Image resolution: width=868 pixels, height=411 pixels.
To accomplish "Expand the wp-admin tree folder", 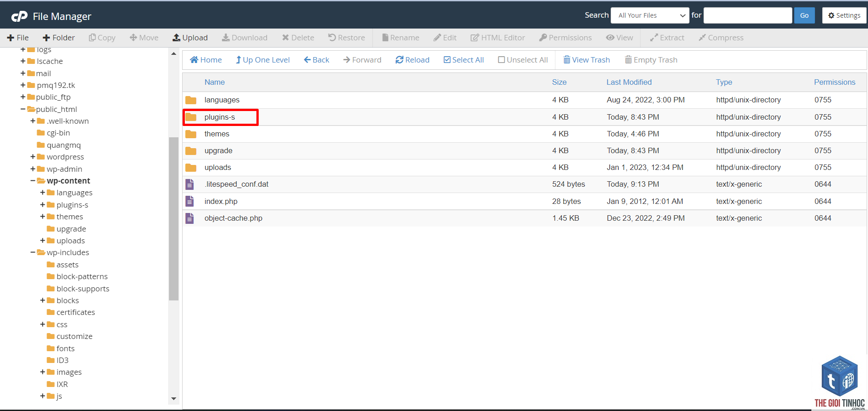I will tap(33, 169).
